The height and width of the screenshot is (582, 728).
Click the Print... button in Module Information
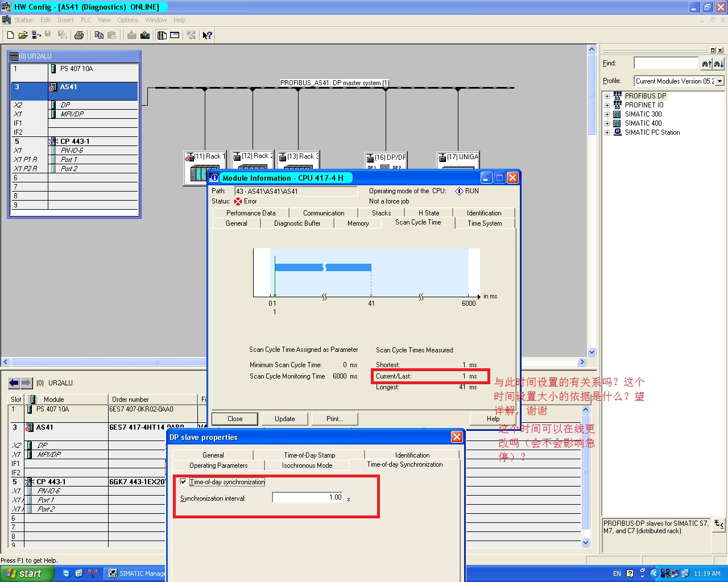coord(334,419)
